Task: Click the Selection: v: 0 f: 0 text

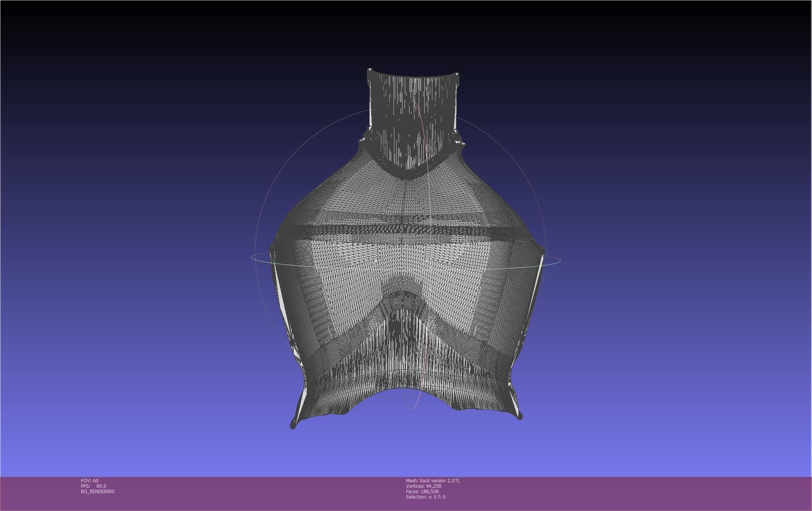Action: [425, 497]
